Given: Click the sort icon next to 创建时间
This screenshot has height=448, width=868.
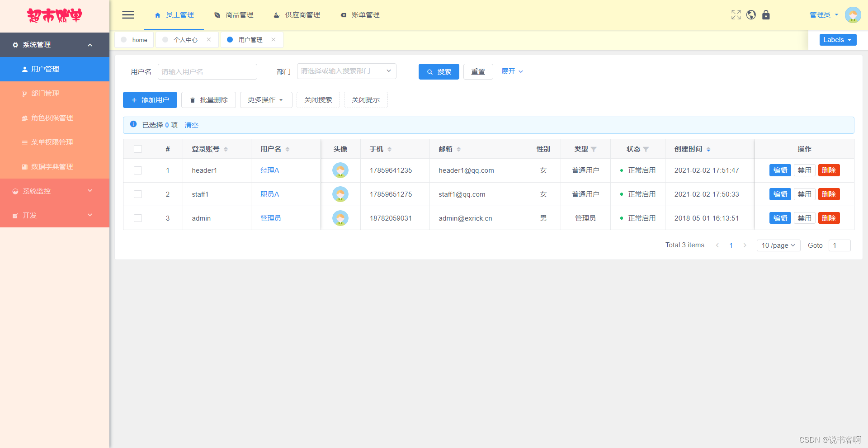Looking at the screenshot, I should click(x=708, y=149).
